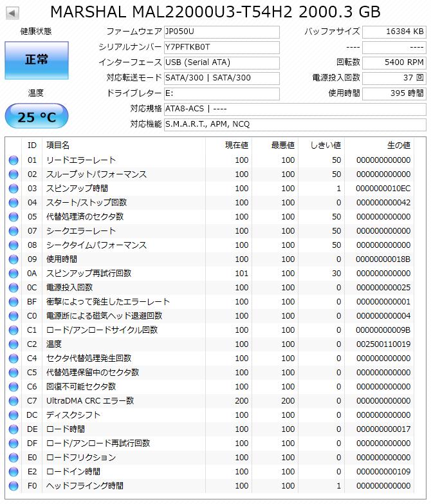Click the blue status orb for リードエラーレート
The image size is (431, 504).
(13, 160)
